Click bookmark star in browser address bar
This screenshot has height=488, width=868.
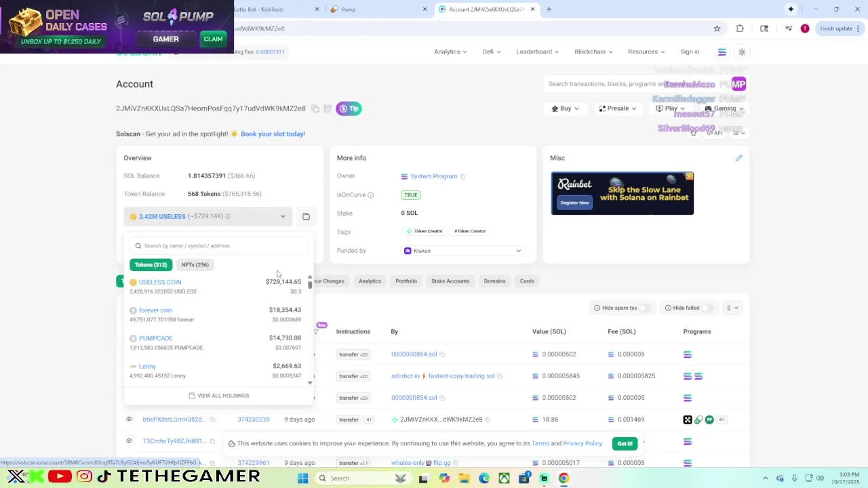(x=717, y=28)
